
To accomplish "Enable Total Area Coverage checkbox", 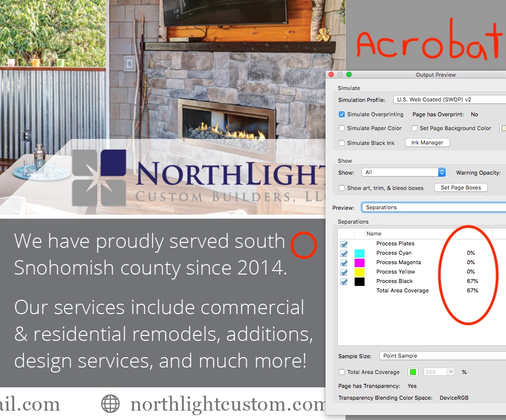I will point(342,372).
